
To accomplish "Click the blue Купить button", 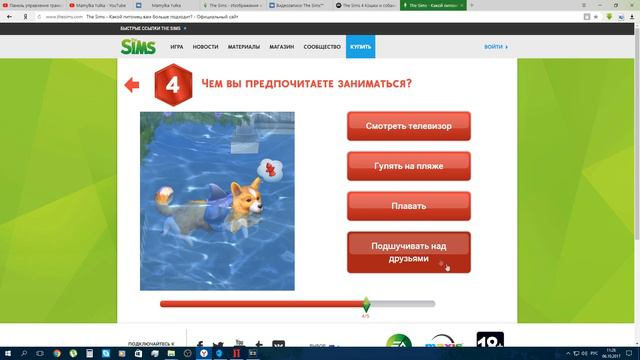I will coord(360,47).
